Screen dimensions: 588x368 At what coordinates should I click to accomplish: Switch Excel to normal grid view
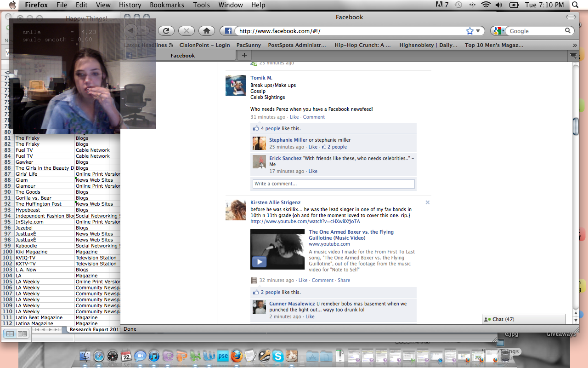(11, 333)
